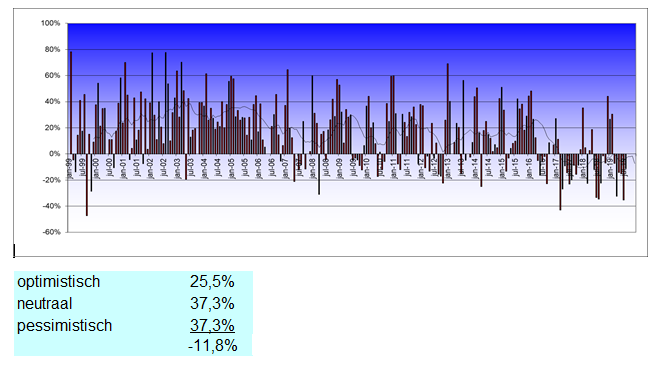Click the pessimistisch row label
Viewport: 661px width, 371px height.
click(64, 325)
